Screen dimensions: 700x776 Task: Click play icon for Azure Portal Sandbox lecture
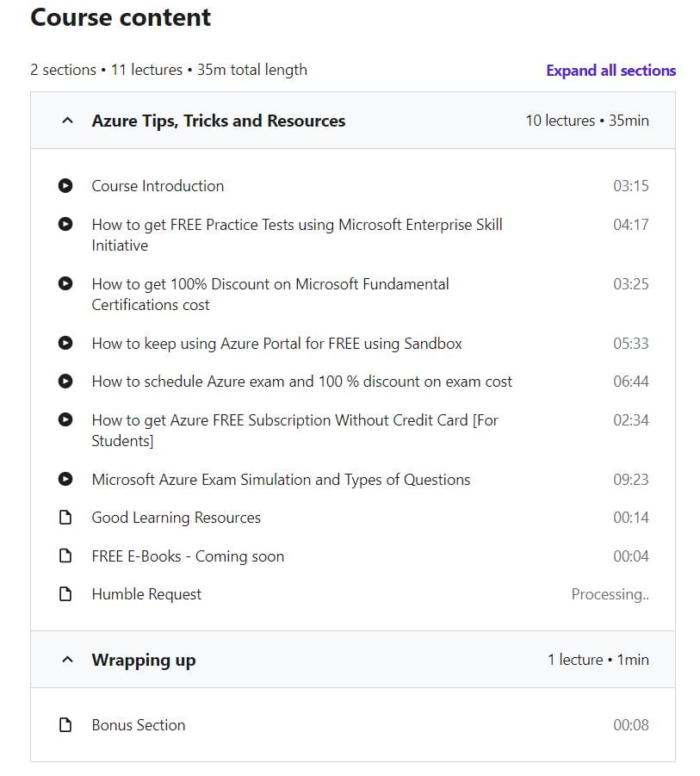[65, 343]
